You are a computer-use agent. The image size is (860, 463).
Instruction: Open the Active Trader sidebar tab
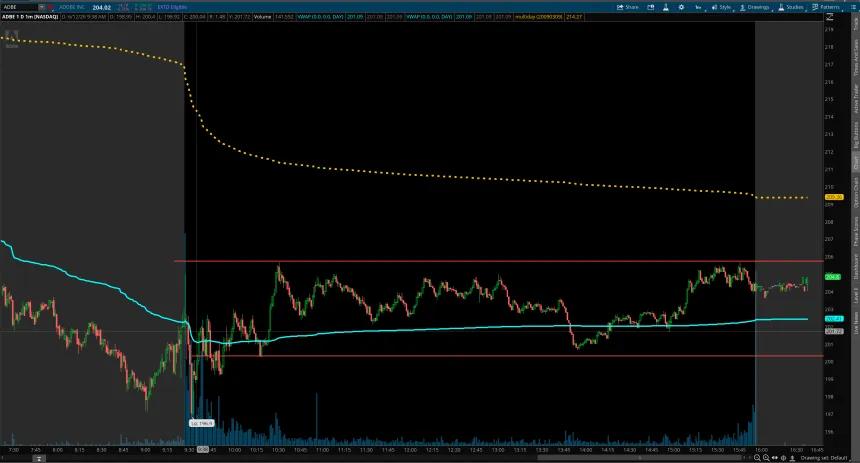855,99
